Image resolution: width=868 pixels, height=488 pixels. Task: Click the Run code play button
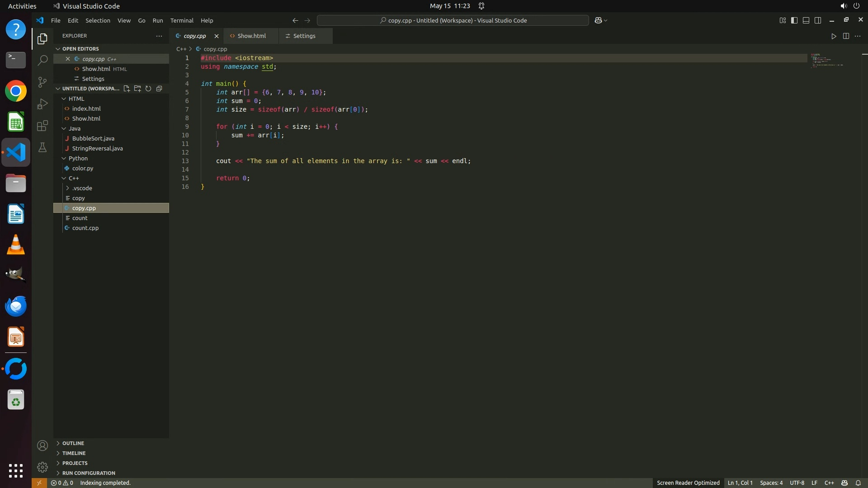point(834,36)
